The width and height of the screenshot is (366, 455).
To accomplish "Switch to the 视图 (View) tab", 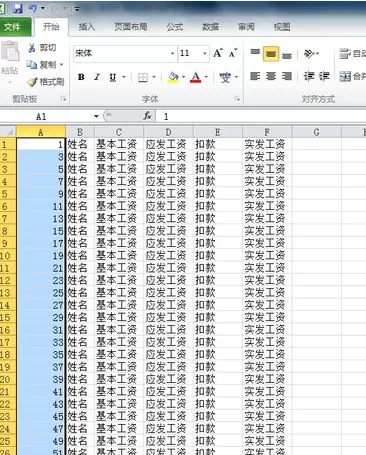I will (282, 27).
